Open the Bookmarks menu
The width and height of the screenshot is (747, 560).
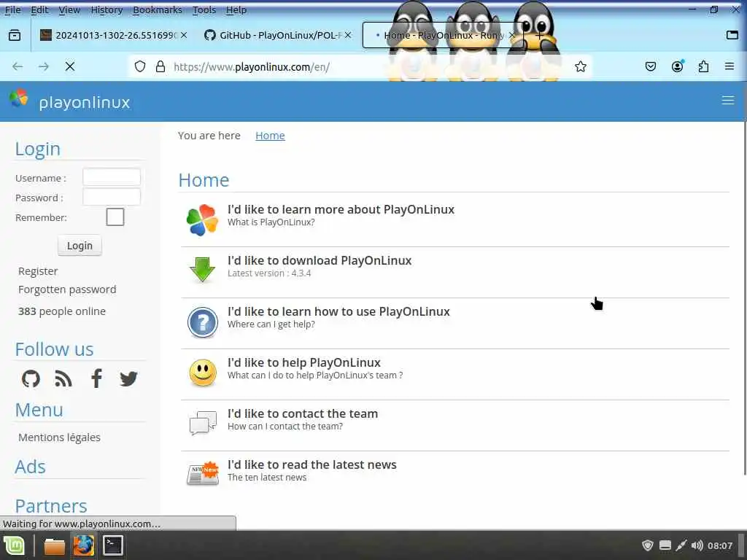(x=158, y=9)
